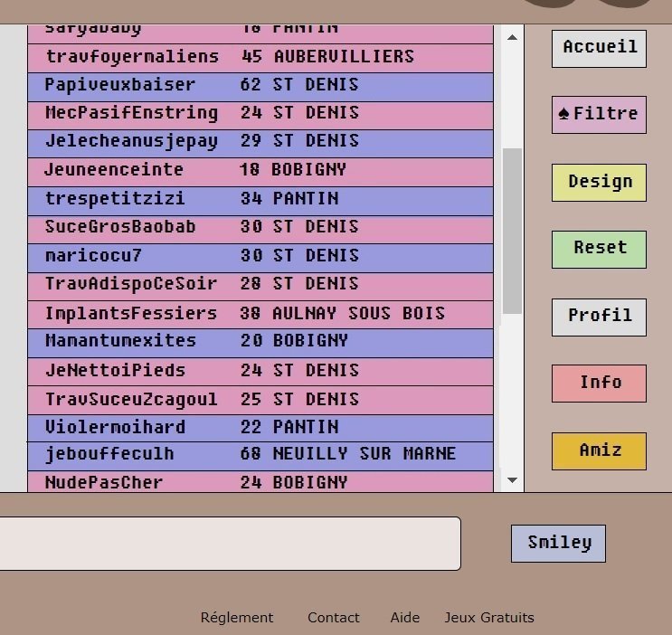Image resolution: width=672 pixels, height=635 pixels.
Task: Click the user list scrollbar thumb
Action: pos(512,231)
